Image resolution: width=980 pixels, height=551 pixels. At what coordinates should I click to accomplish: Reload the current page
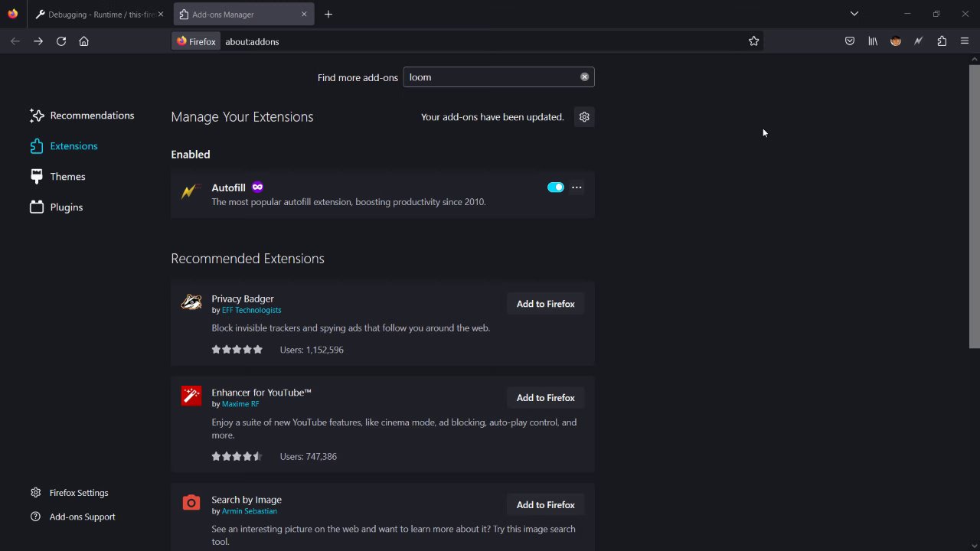(61, 41)
